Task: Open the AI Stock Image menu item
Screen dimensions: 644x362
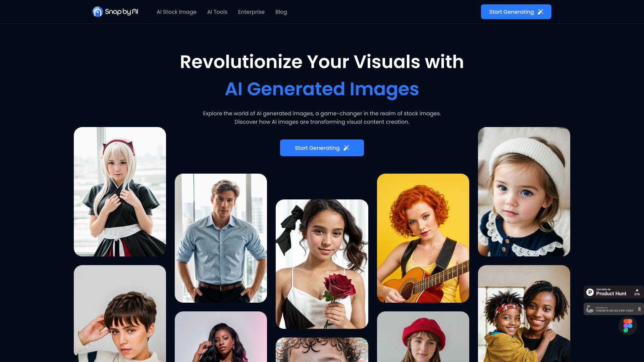Action: click(176, 12)
